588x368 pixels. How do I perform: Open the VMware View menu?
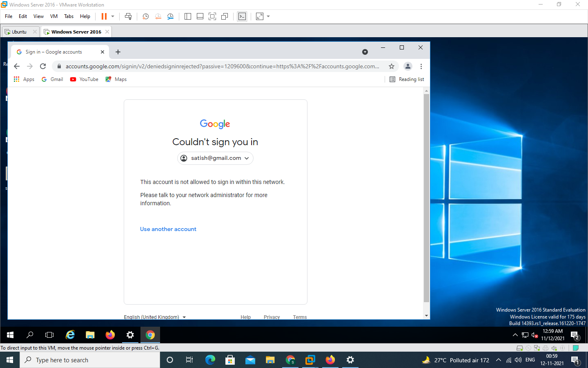pyautogui.click(x=38, y=16)
